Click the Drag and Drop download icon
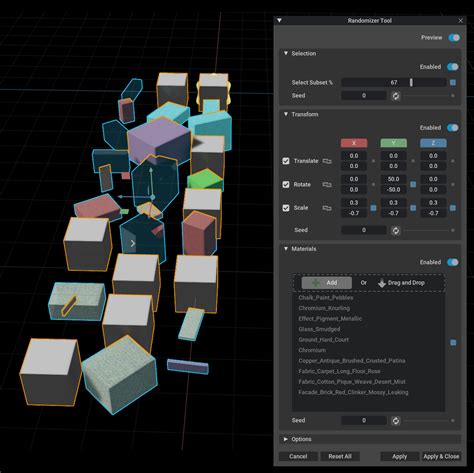The width and height of the screenshot is (474, 473). tap(382, 283)
